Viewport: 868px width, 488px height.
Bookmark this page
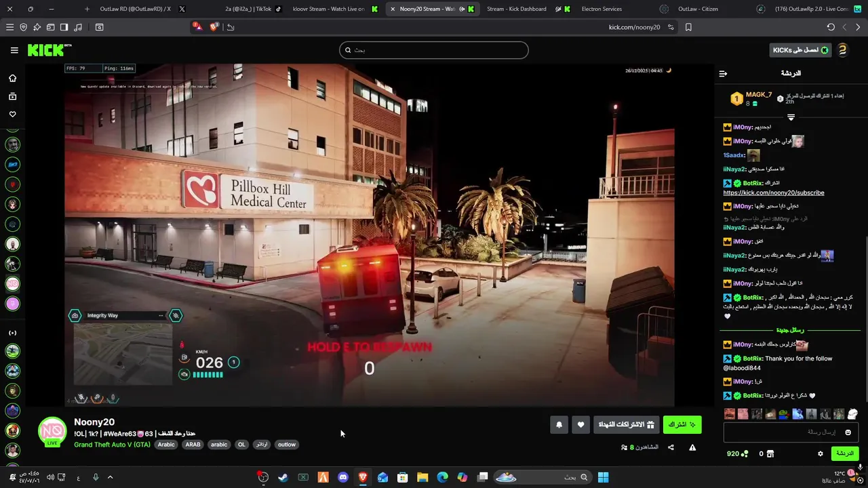pos(688,27)
